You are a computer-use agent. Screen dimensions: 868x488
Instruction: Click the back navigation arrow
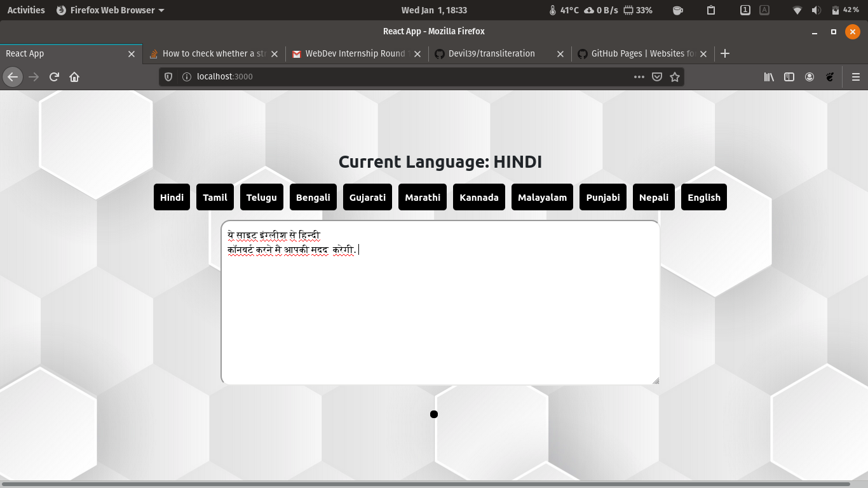coord(12,76)
